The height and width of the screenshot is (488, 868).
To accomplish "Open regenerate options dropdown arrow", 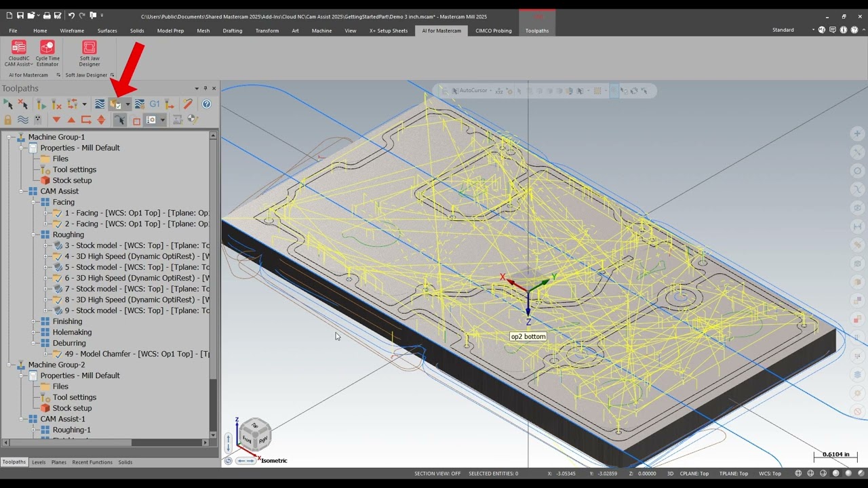I will click(x=84, y=104).
